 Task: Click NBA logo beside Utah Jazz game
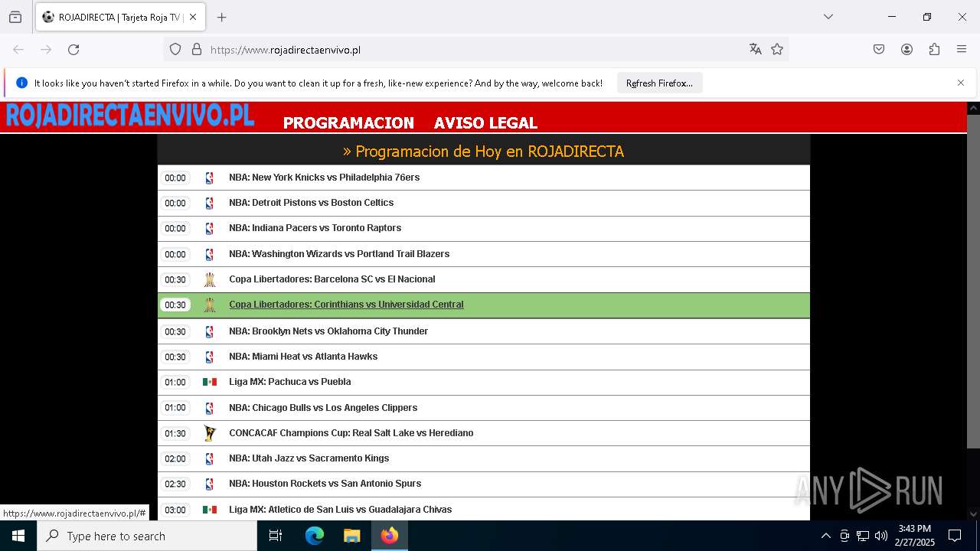point(210,458)
